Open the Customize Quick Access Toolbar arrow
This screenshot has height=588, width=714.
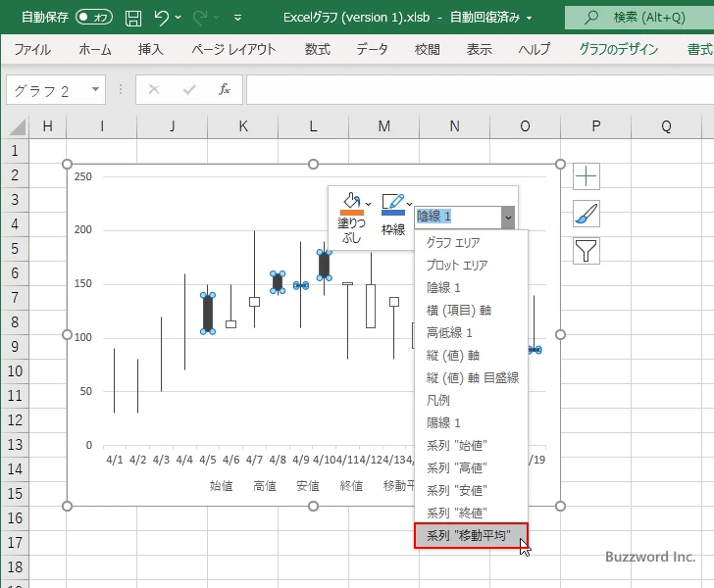237,18
